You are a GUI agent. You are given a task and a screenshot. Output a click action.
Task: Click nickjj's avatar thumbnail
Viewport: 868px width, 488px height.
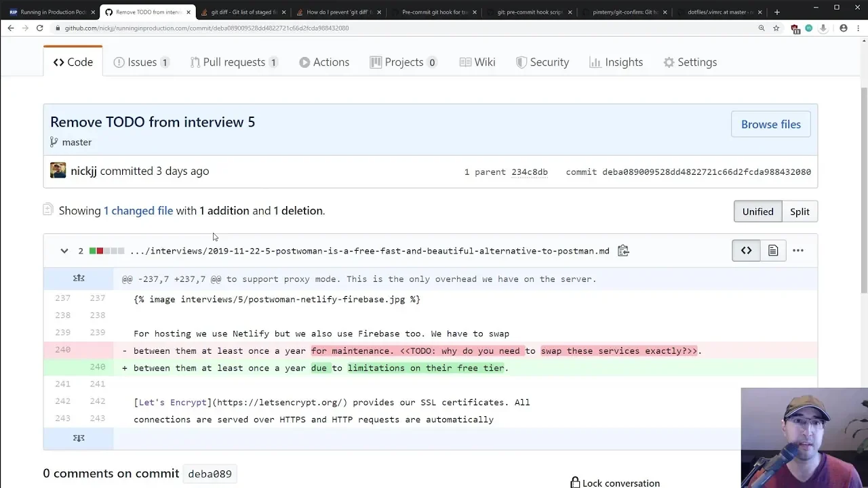pos(58,170)
